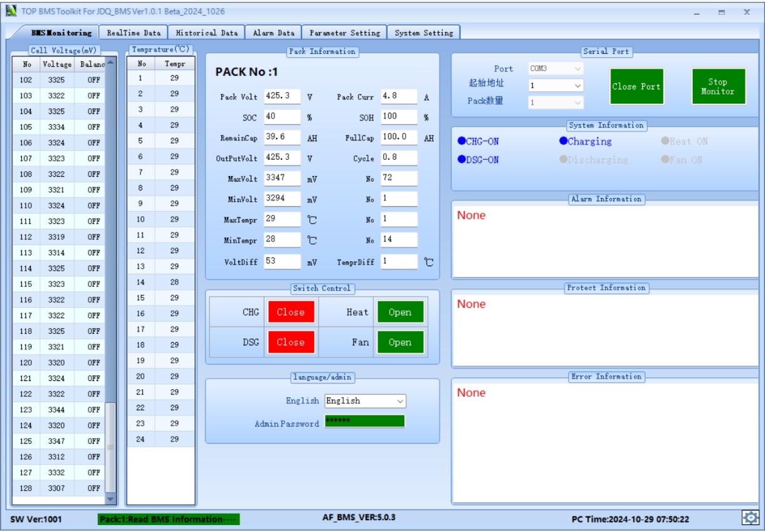The width and height of the screenshot is (765, 532).
Task: Click the Close Port button
Action: (x=636, y=86)
